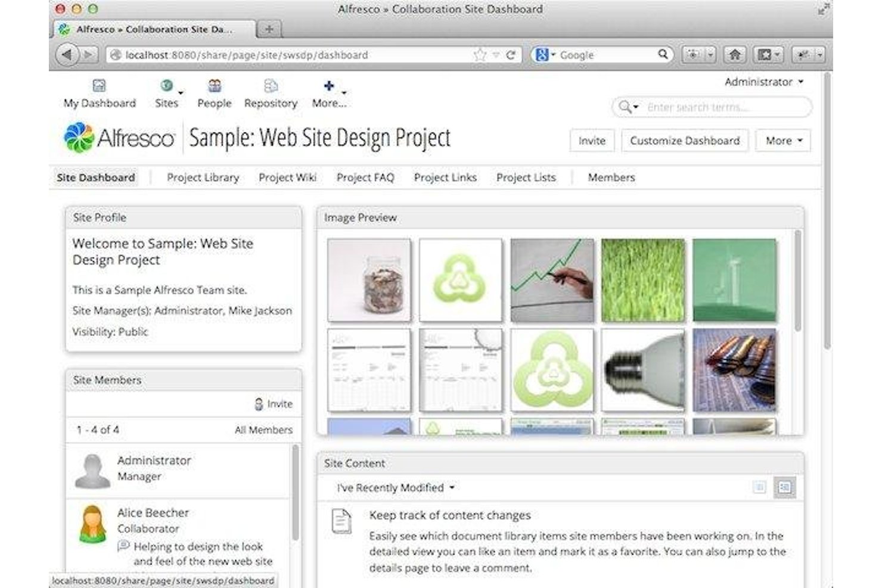Open the More... plus icon
The height and width of the screenshot is (588, 882).
click(x=329, y=85)
